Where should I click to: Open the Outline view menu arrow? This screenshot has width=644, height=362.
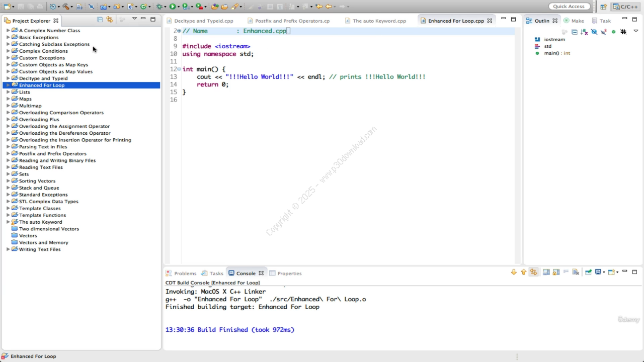click(636, 31)
